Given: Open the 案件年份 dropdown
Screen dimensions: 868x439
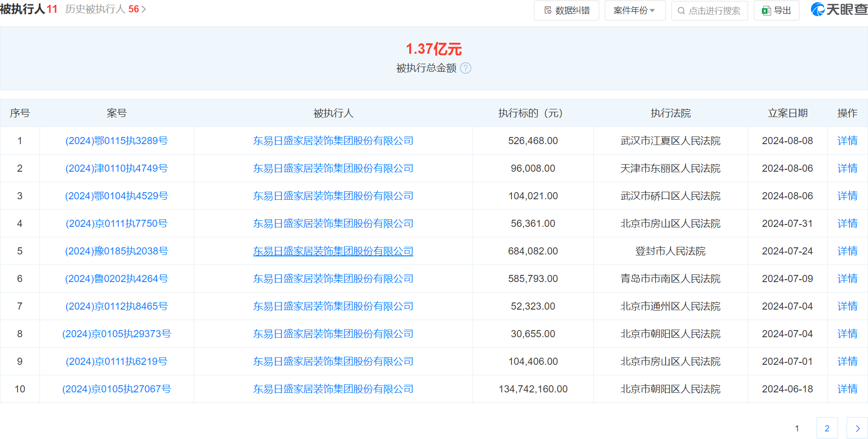Looking at the screenshot, I should pos(634,10).
